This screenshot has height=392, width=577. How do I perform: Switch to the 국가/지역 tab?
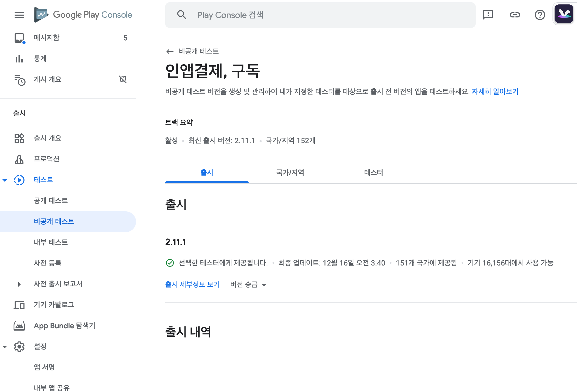pos(290,173)
